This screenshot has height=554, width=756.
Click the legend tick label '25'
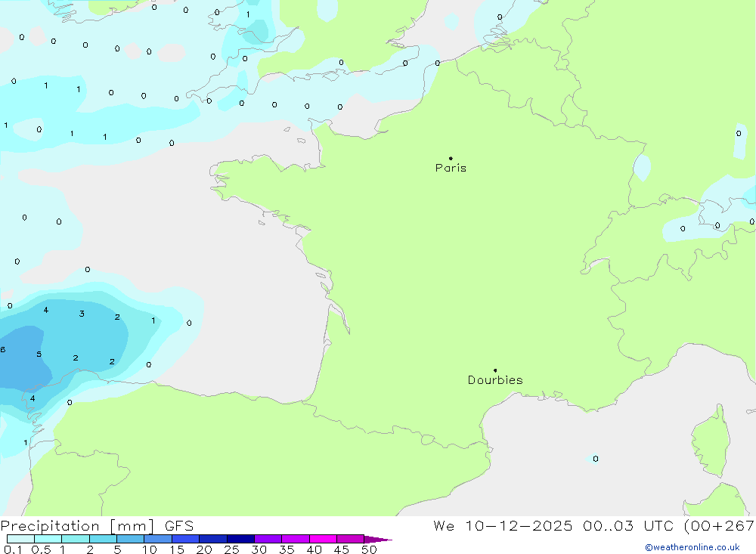[232, 549]
